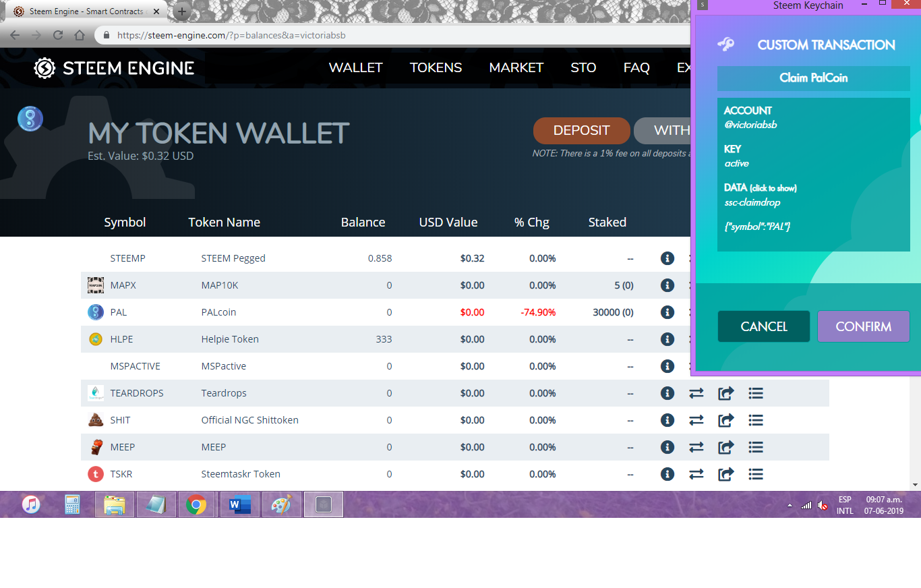Open Calculator from the taskbar

(72, 504)
